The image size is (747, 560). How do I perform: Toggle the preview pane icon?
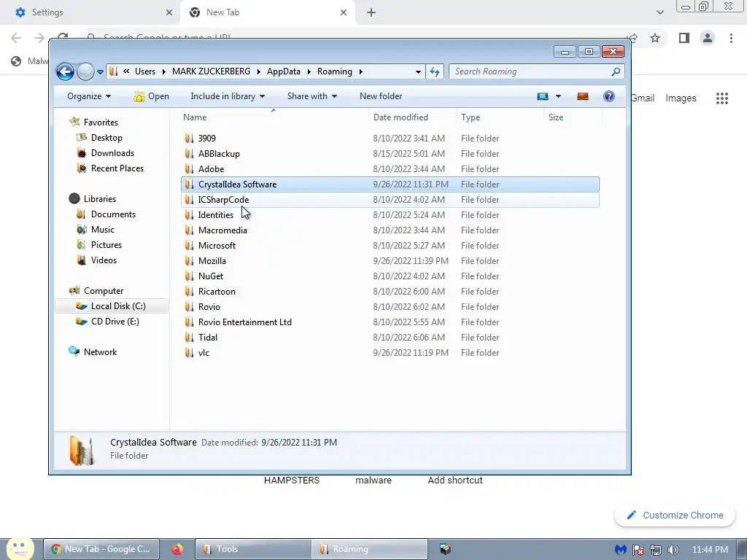tap(583, 97)
